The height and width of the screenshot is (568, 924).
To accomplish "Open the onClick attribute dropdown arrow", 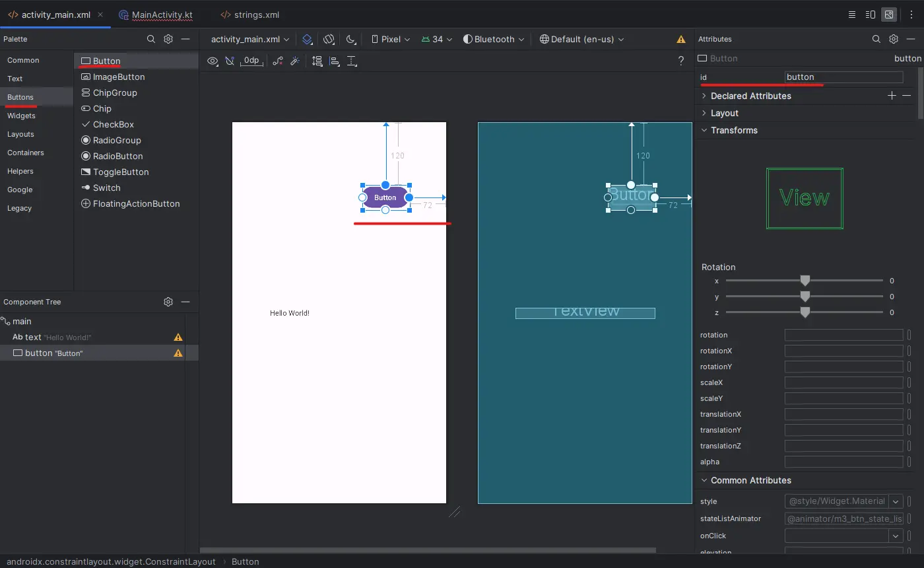I will 896,536.
